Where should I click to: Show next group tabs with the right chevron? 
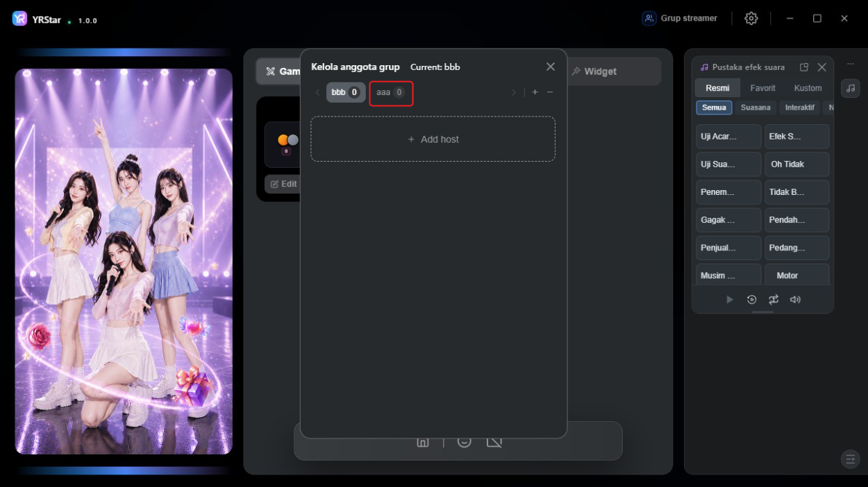pyautogui.click(x=514, y=92)
